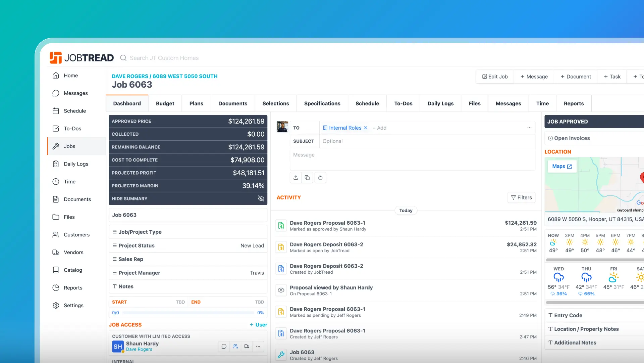Click the proposal viewed eye icon in Activity feed
Viewport: 644px width, 363px height.
[281, 290]
